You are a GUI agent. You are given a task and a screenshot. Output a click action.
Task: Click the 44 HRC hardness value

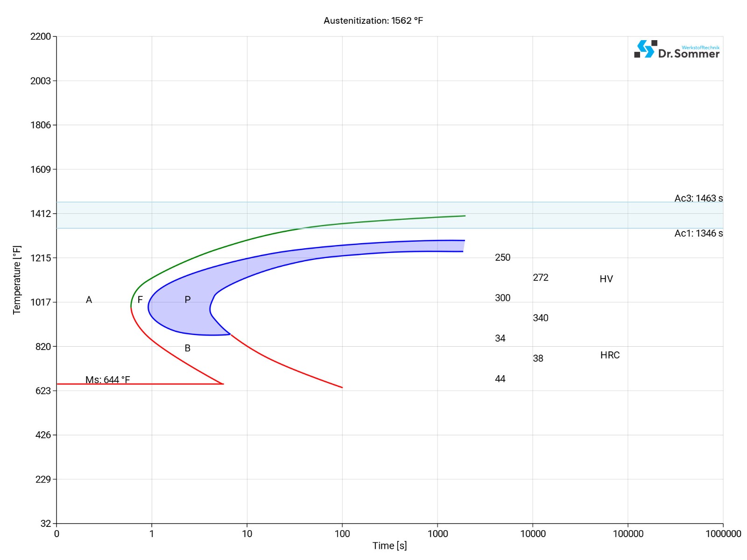tap(500, 379)
